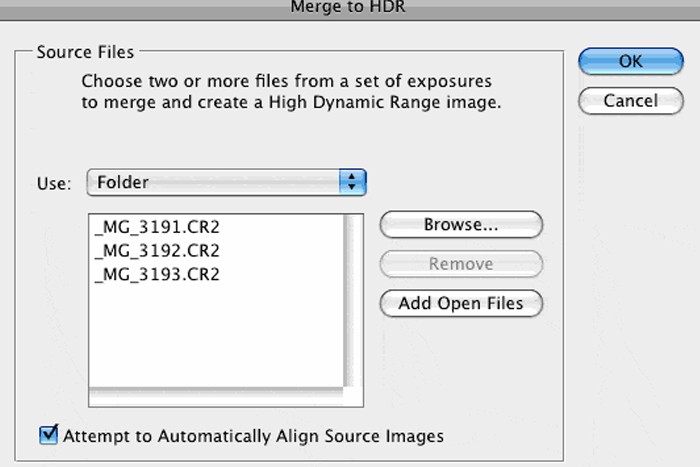700x467 pixels.
Task: Select the _MG_3192.CR2 file entry
Action: pyautogui.click(x=156, y=250)
